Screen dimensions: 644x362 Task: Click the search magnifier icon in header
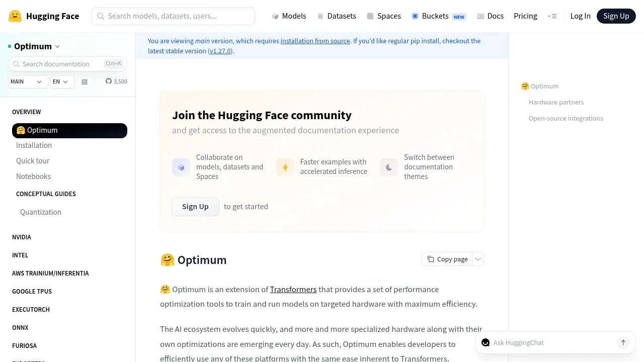101,16
